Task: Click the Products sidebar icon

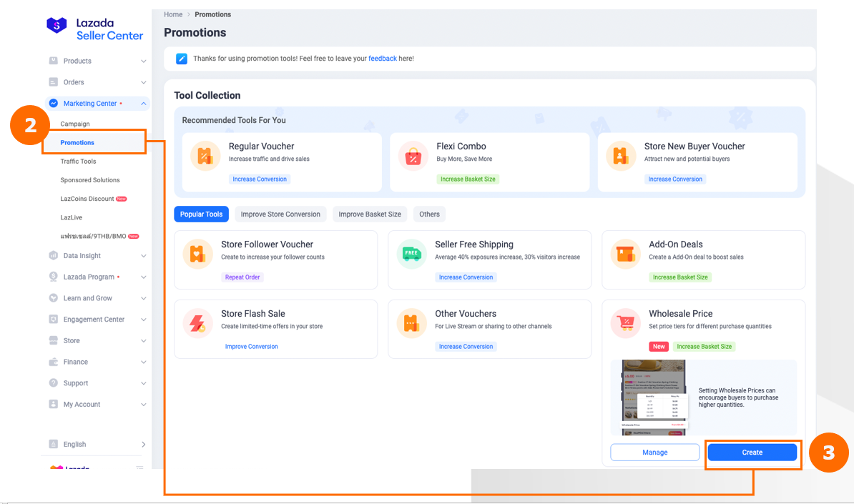Action: coord(54,61)
